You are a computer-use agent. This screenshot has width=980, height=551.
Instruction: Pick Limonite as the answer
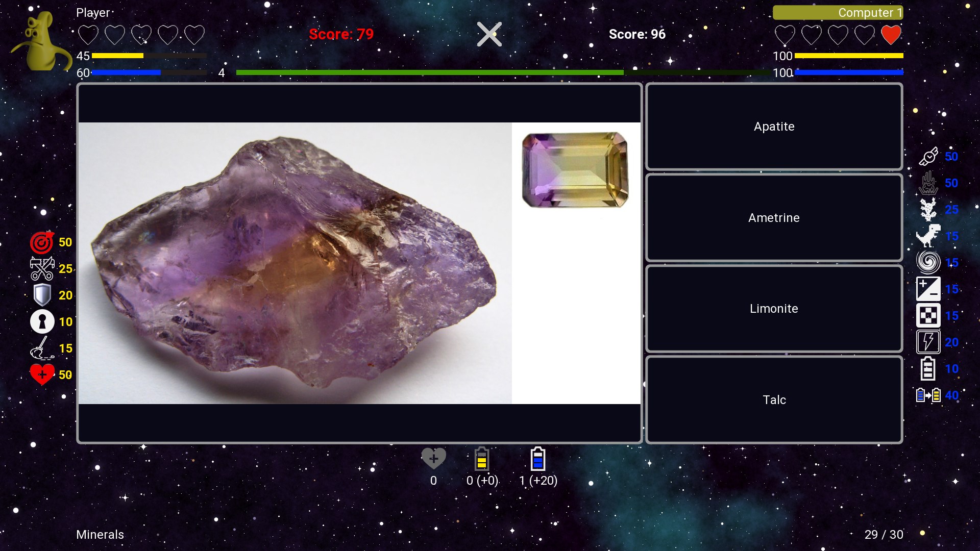[774, 309]
